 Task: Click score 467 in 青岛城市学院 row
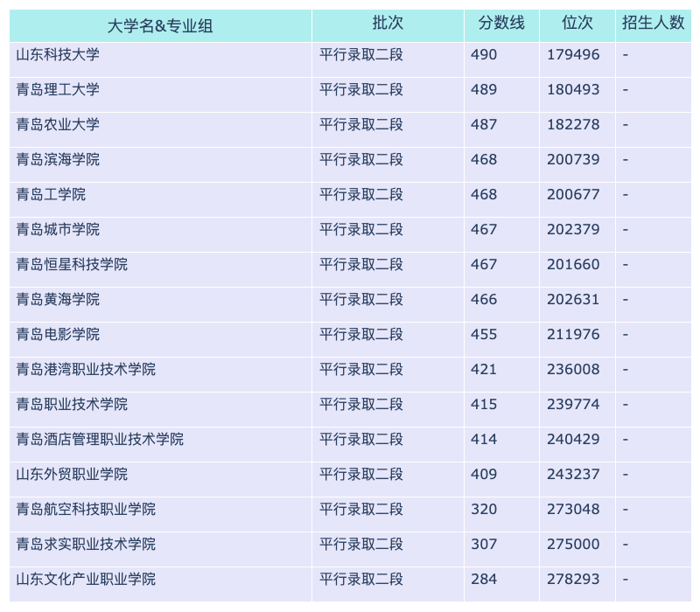pyautogui.click(x=484, y=229)
